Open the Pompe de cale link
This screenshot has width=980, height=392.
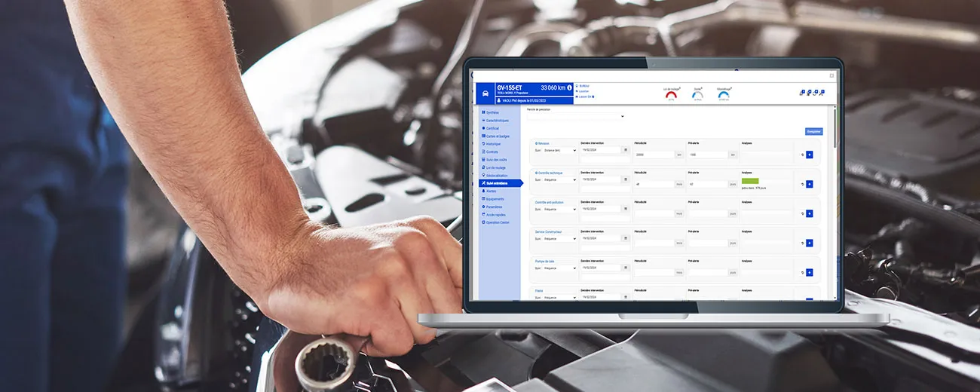[x=546, y=261]
